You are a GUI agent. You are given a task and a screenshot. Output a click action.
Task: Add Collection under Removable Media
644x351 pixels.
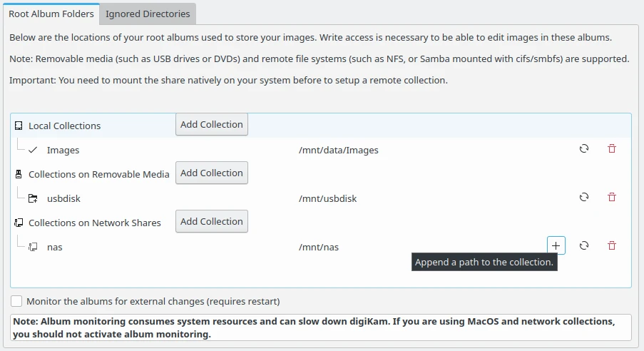211,173
